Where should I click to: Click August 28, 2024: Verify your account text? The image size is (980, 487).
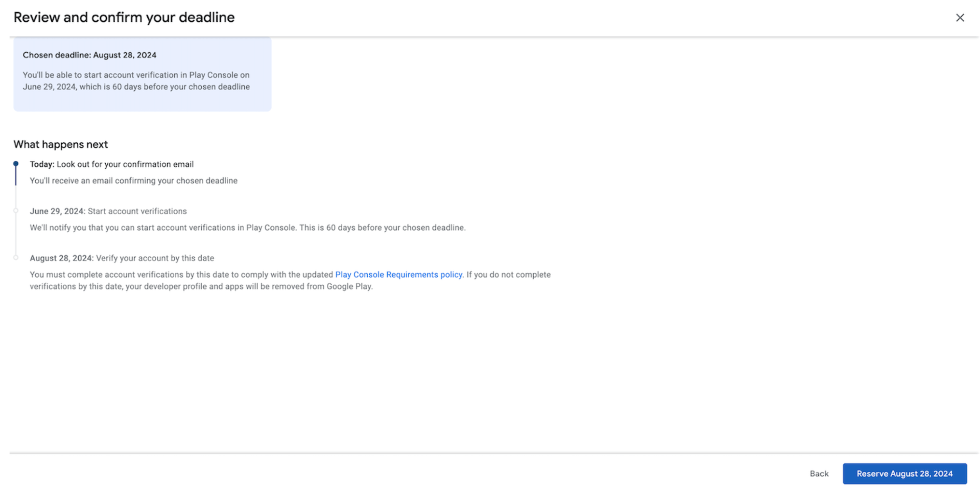click(122, 258)
